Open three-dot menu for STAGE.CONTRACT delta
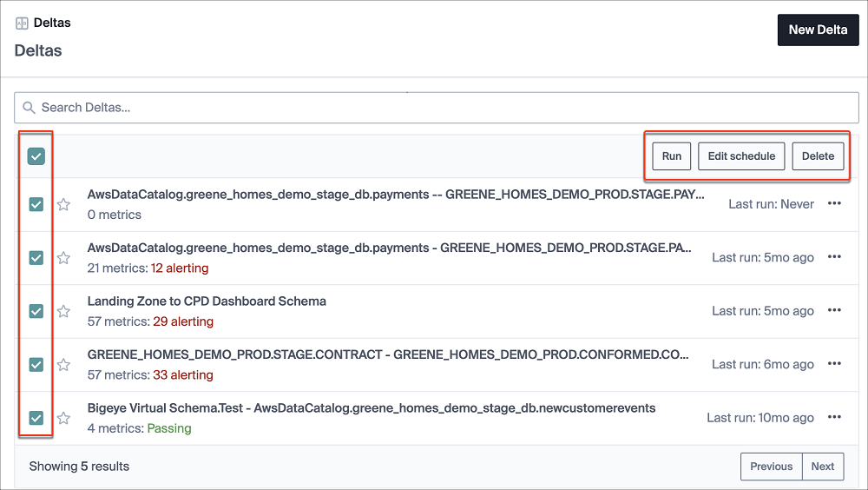Viewport: 868px width, 490px height. [834, 364]
